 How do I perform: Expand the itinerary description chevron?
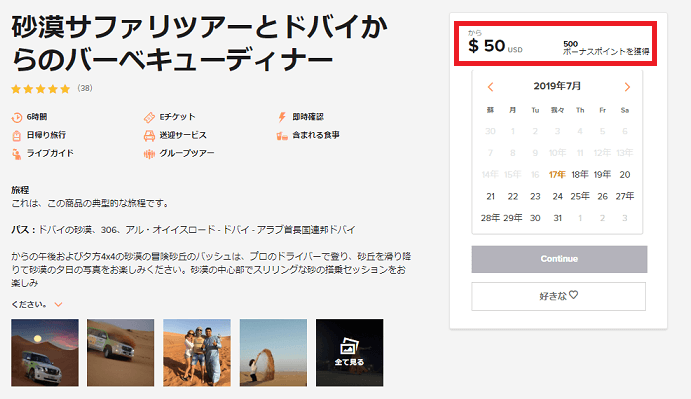click(x=58, y=304)
